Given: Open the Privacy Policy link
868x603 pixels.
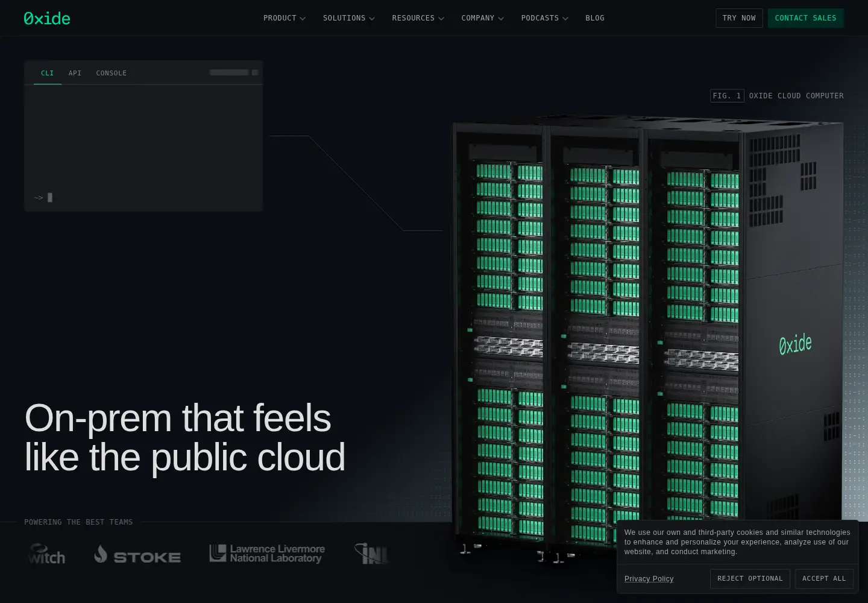Looking at the screenshot, I should 649,579.
